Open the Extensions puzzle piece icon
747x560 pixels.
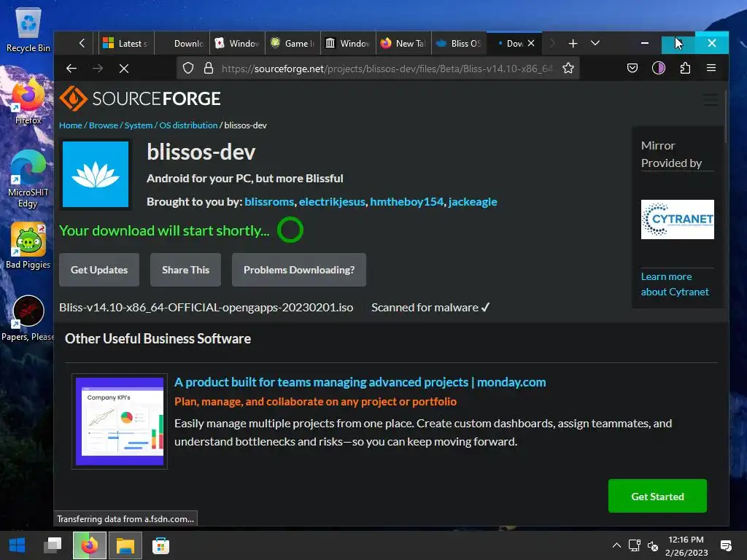pyautogui.click(x=685, y=68)
